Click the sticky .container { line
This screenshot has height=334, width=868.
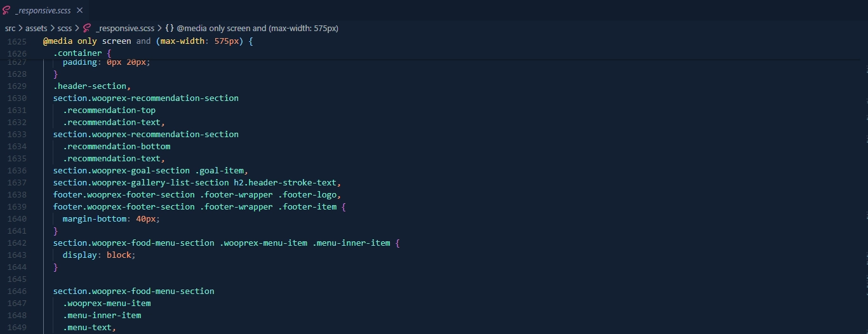click(83, 53)
